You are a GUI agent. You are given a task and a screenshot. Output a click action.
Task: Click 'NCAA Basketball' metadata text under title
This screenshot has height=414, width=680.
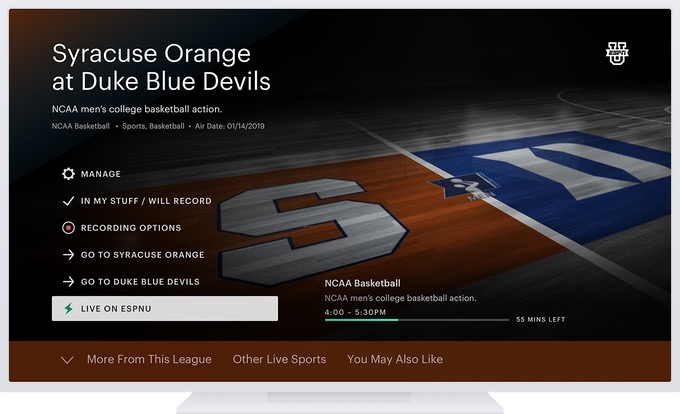[x=81, y=126]
